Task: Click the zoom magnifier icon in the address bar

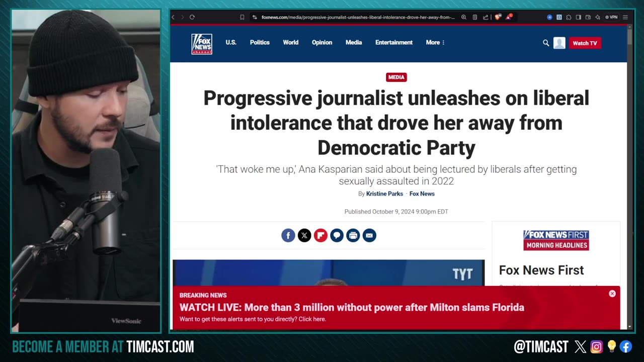Action: (464, 17)
